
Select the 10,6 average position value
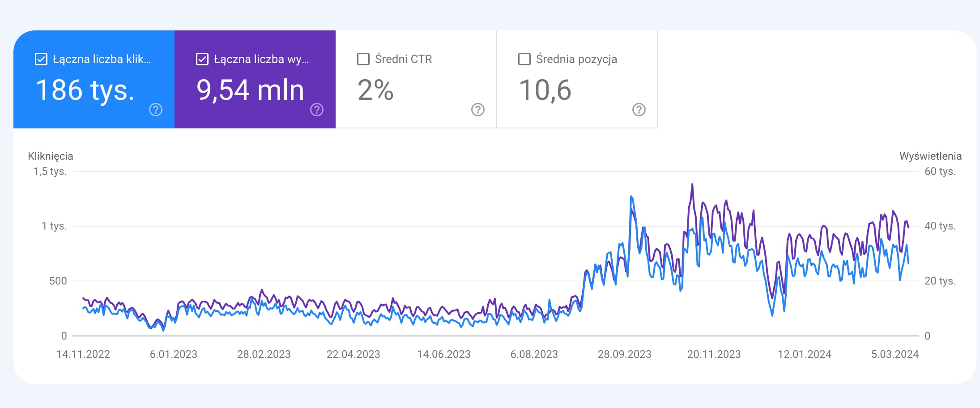coord(545,90)
